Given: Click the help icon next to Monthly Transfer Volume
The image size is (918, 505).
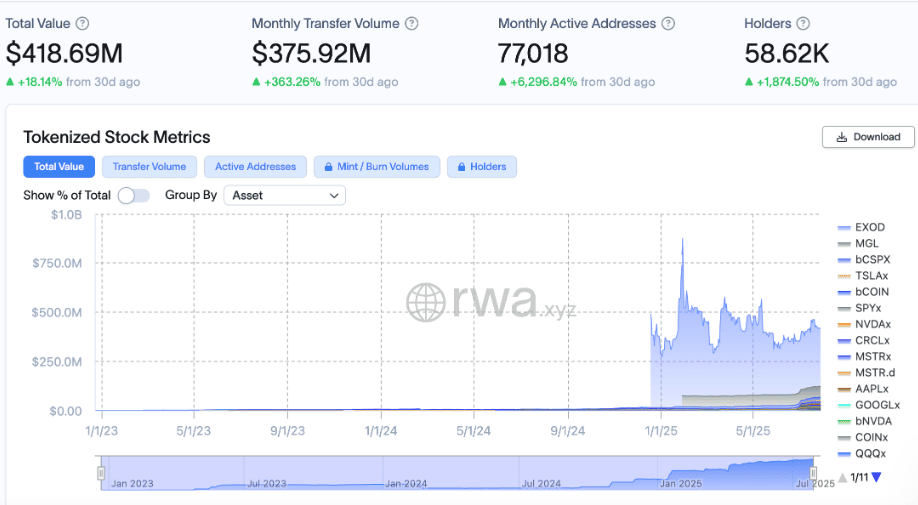Looking at the screenshot, I should pyautogui.click(x=412, y=23).
